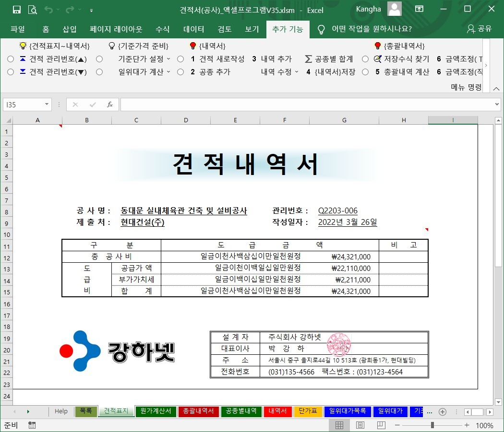Select radio button beside 1 견적 새로작성
The image size is (504, 432).
(x=180, y=59)
